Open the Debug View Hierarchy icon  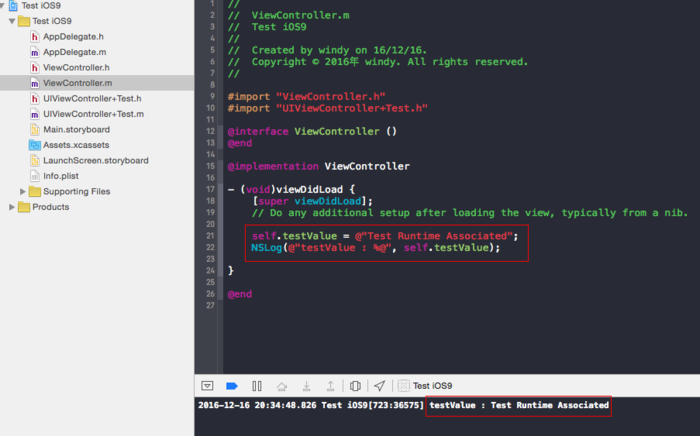tap(355, 385)
